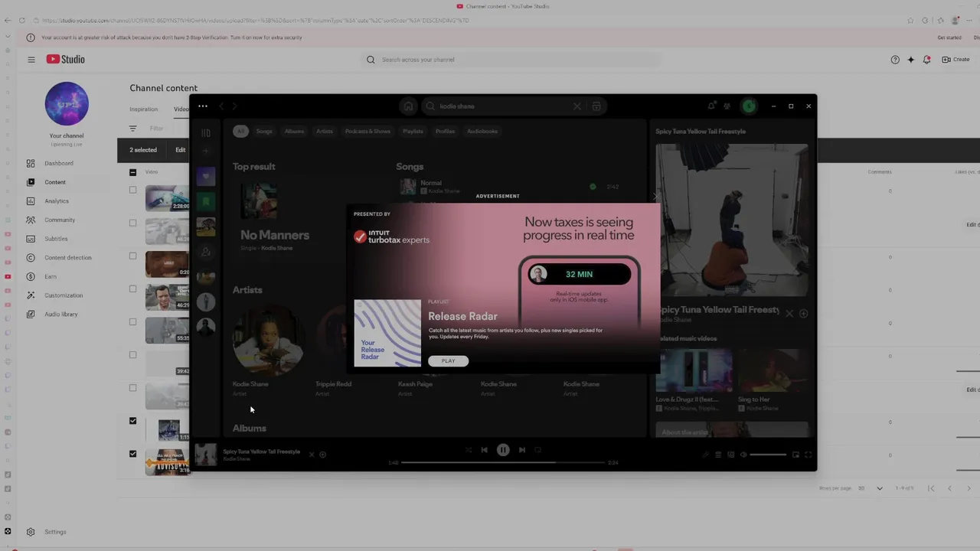980x551 pixels.
Task: Click the YouTube Studio Create button
Action: (x=955, y=60)
